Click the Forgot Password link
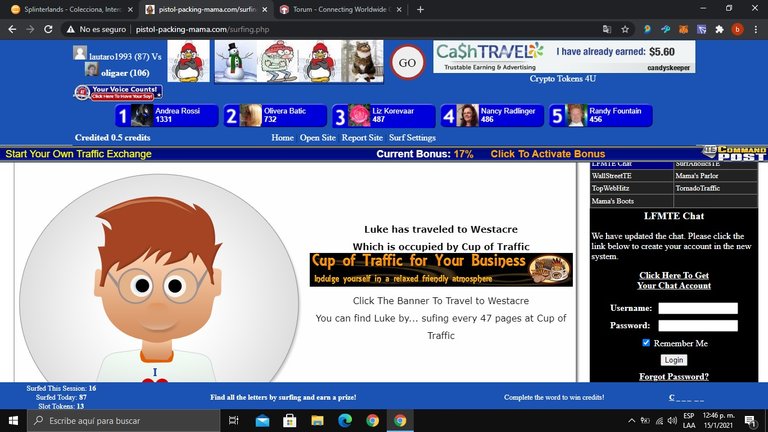This screenshot has height=432, width=768. tap(673, 376)
